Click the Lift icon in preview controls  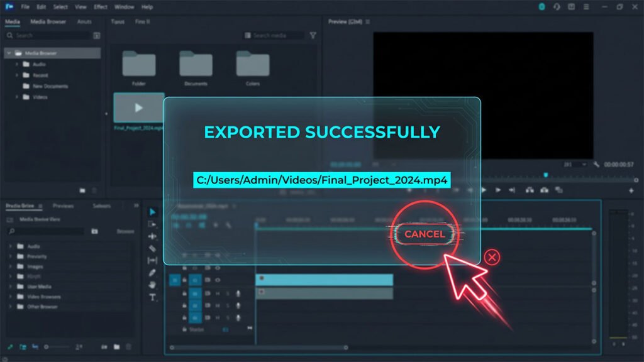530,190
